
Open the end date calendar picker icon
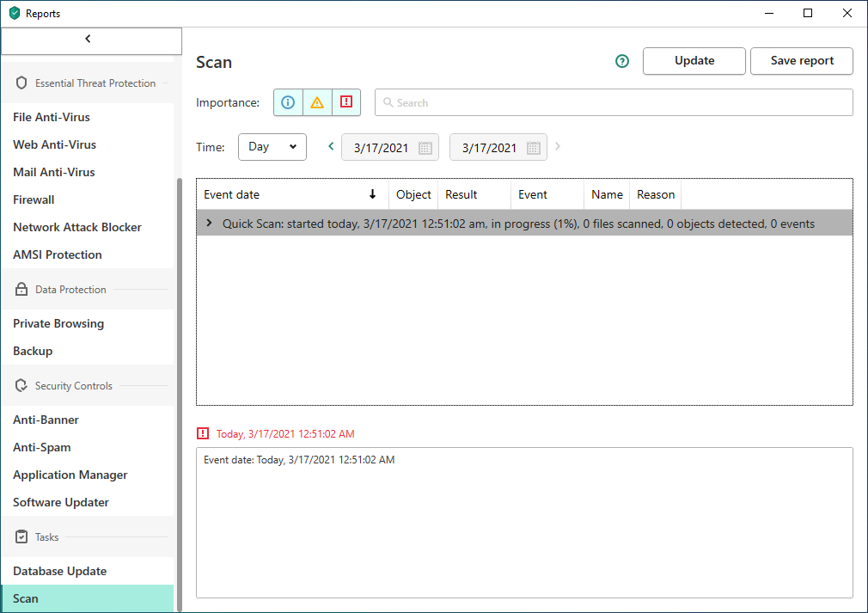[x=533, y=148]
